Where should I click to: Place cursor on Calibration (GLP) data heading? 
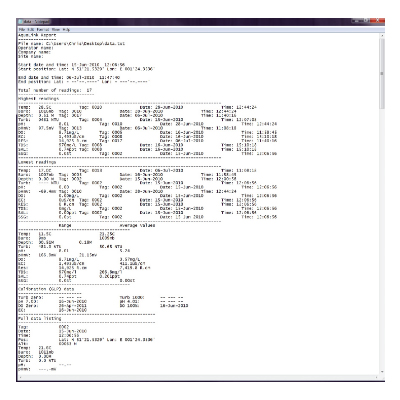[x=46, y=289]
